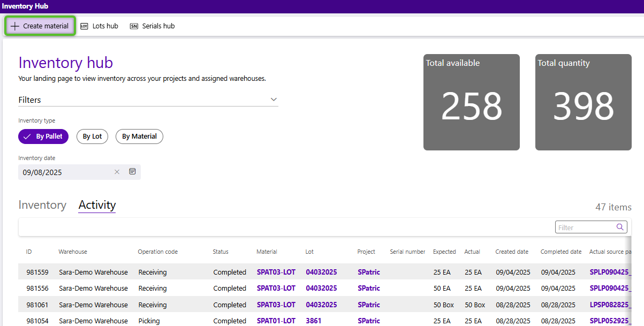Click the Total quantity 398 tile
Viewport: 644px width, 326px height.
pos(583,102)
